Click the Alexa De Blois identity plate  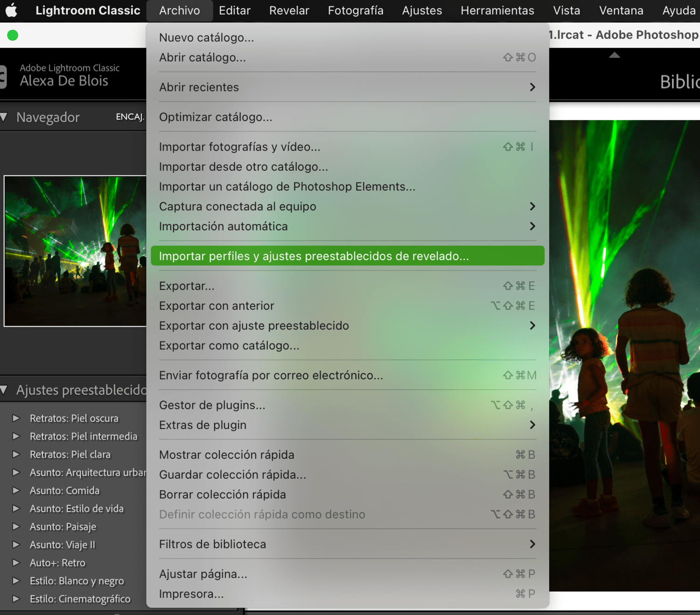[64, 81]
